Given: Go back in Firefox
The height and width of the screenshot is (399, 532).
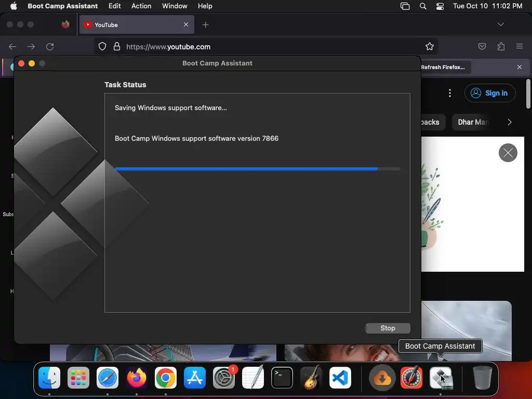Looking at the screenshot, I should (x=12, y=46).
